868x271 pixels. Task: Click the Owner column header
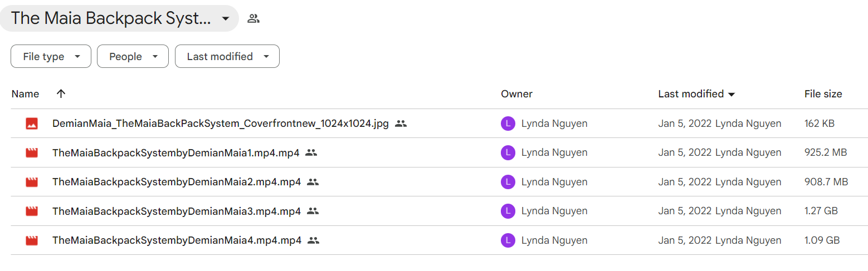(516, 94)
